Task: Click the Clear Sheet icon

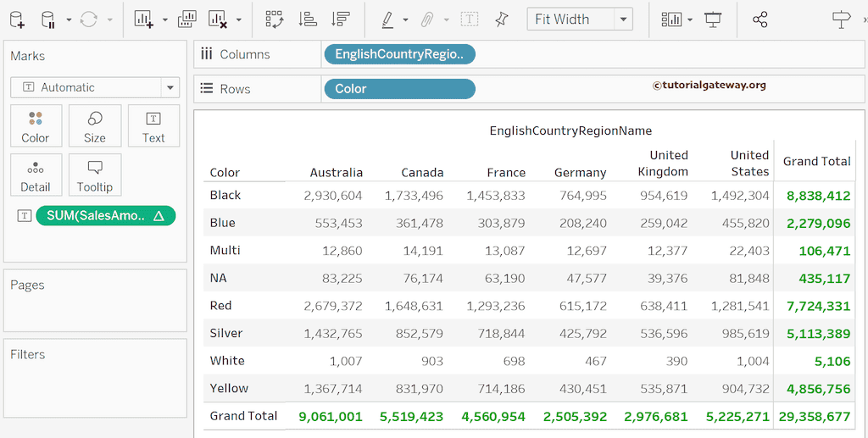Action: 218,19
